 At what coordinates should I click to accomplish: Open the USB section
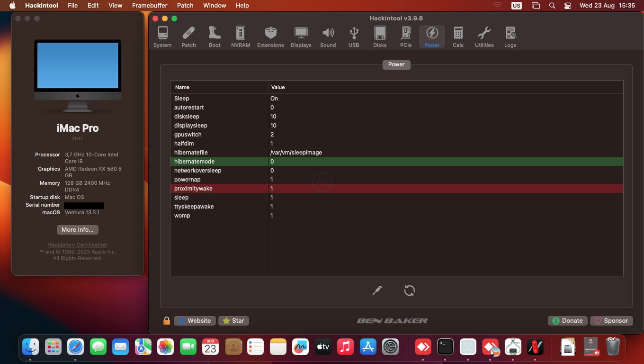click(x=354, y=37)
